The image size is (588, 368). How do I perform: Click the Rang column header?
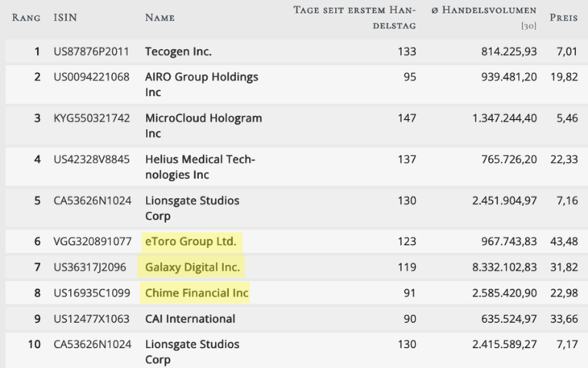pyautogui.click(x=26, y=18)
